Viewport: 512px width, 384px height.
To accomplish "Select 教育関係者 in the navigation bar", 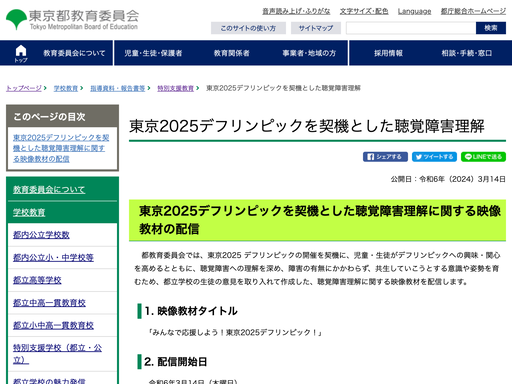I will 232,53.
